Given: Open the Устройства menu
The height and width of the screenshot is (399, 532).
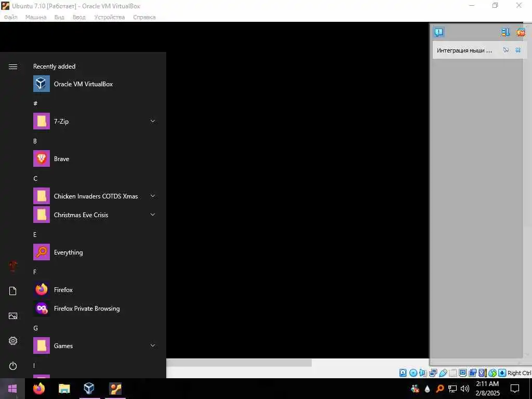Looking at the screenshot, I should [110, 17].
